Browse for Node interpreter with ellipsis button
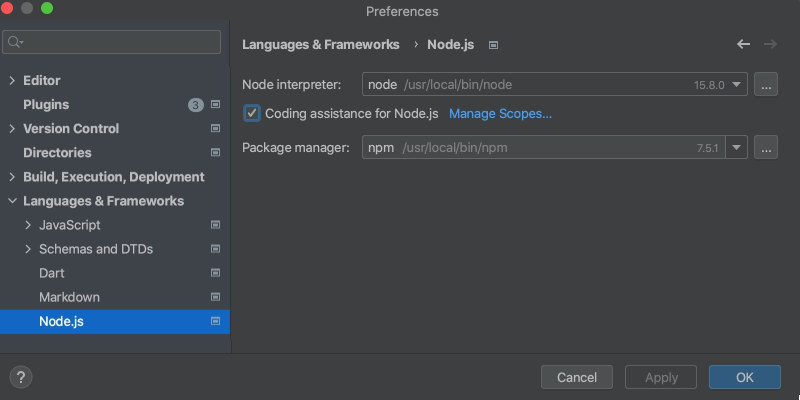Viewport: 800px width, 400px height. pos(766,84)
